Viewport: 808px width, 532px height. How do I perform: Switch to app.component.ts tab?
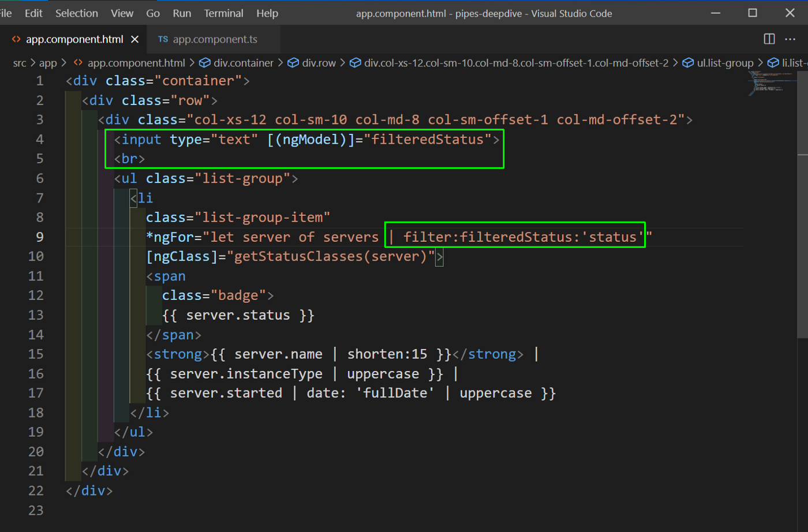pos(215,39)
